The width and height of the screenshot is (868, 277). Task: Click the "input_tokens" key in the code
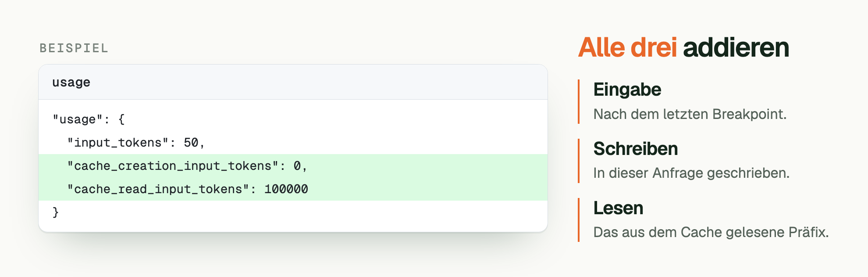118,143
